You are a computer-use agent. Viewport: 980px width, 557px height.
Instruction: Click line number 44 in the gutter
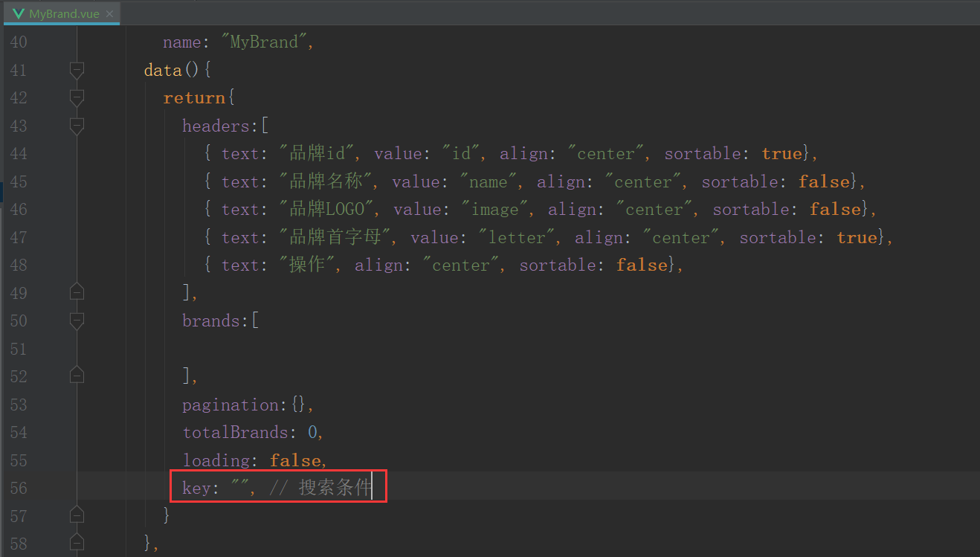(x=19, y=154)
